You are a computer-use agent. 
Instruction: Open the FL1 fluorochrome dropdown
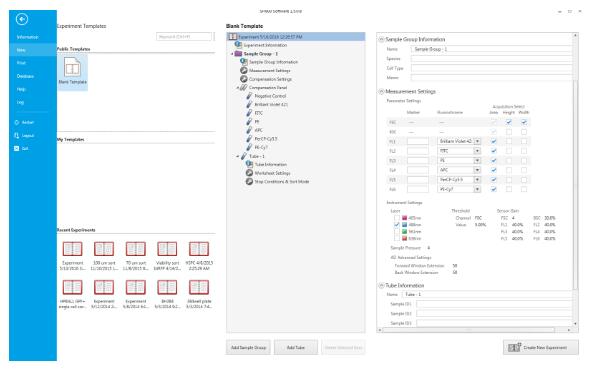(477, 141)
